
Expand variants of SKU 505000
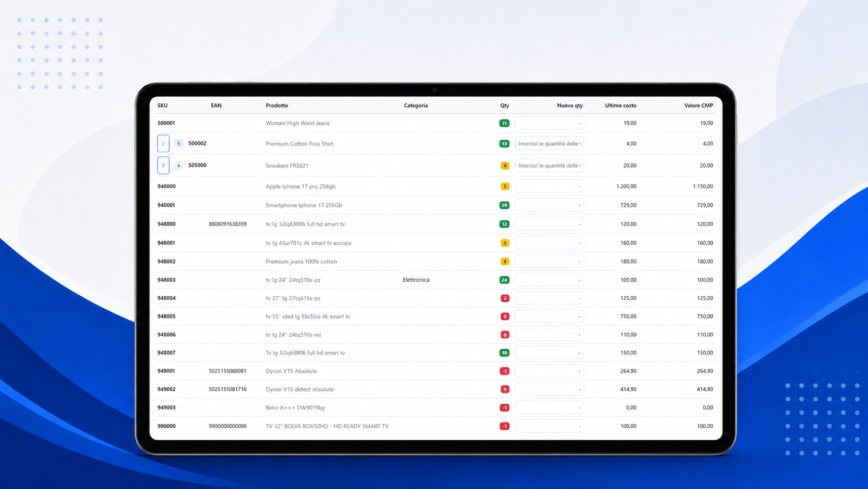pos(163,165)
